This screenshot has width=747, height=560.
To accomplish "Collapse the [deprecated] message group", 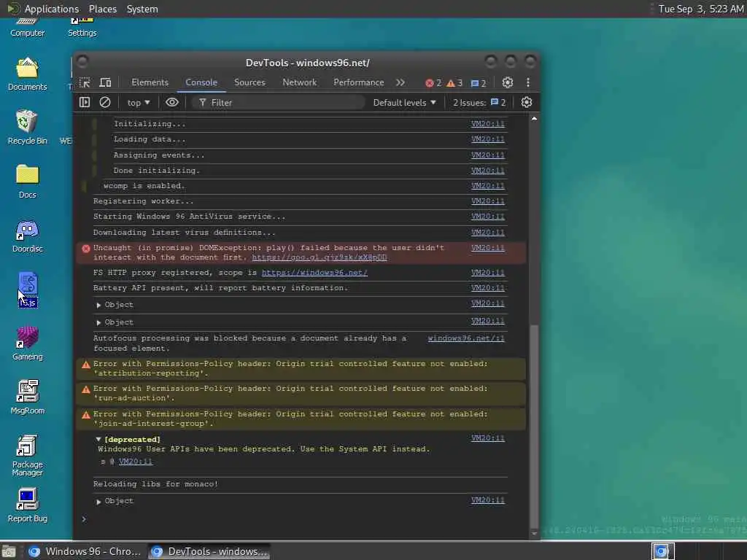I will (98, 439).
